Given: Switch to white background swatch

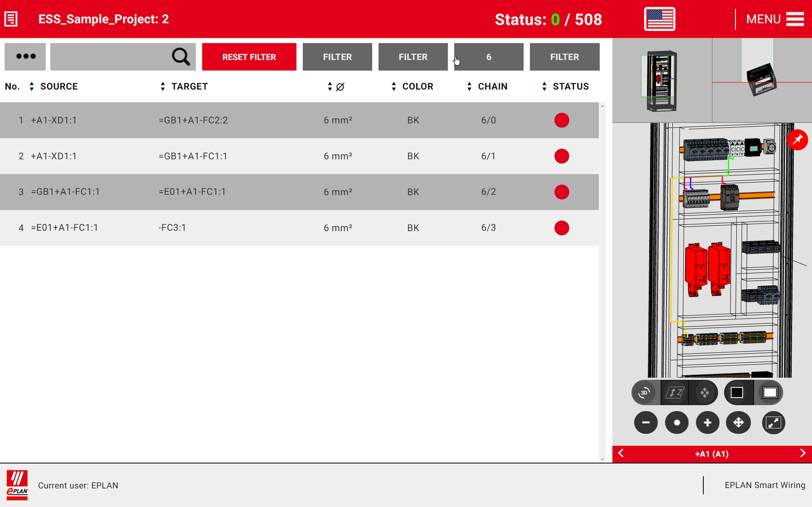Looking at the screenshot, I should click(x=769, y=392).
